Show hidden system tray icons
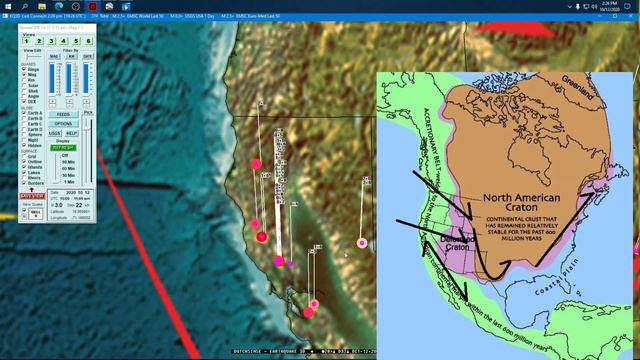Screen dimensions: 640x360 click(569, 7)
